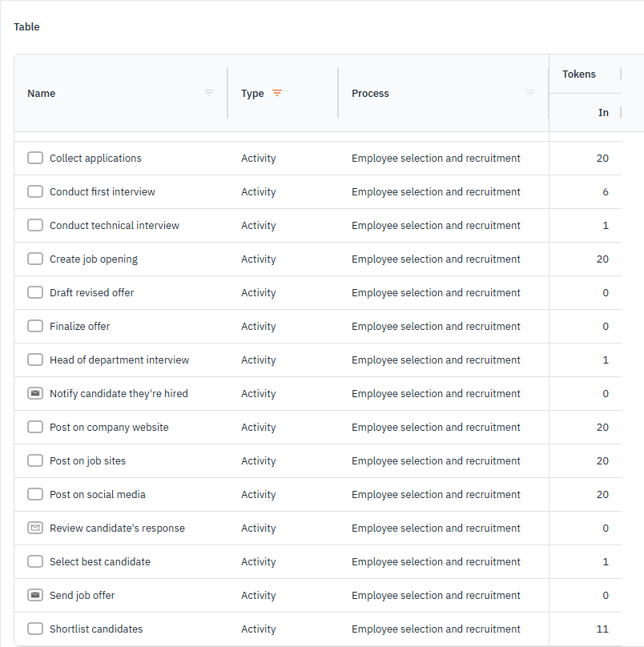
Task: Click the Create job opening task icon
Action: [x=35, y=259]
